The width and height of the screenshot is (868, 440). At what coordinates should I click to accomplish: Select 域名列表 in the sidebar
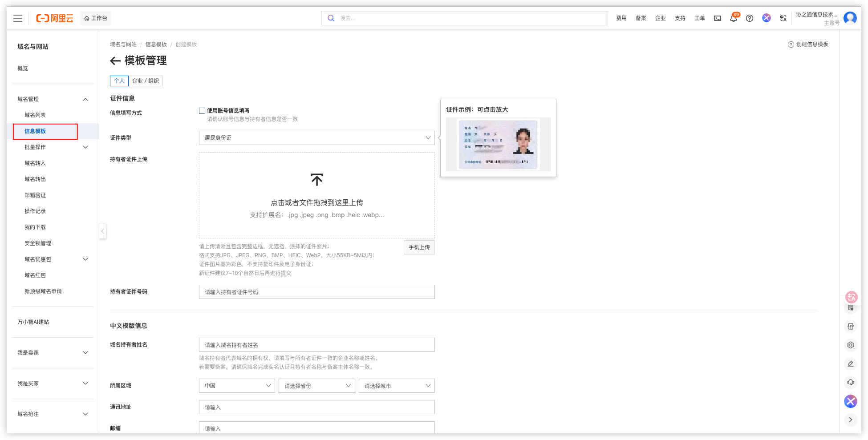(35, 115)
